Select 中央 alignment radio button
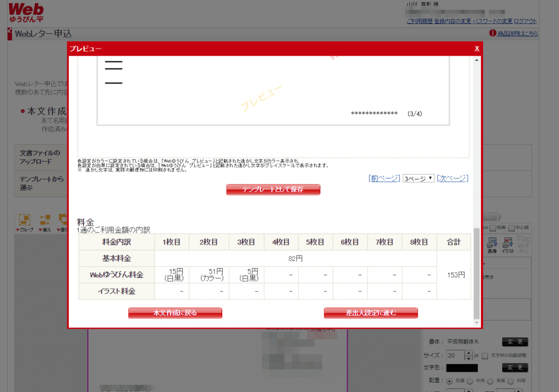The width and height of the screenshot is (559, 392). (x=470, y=381)
